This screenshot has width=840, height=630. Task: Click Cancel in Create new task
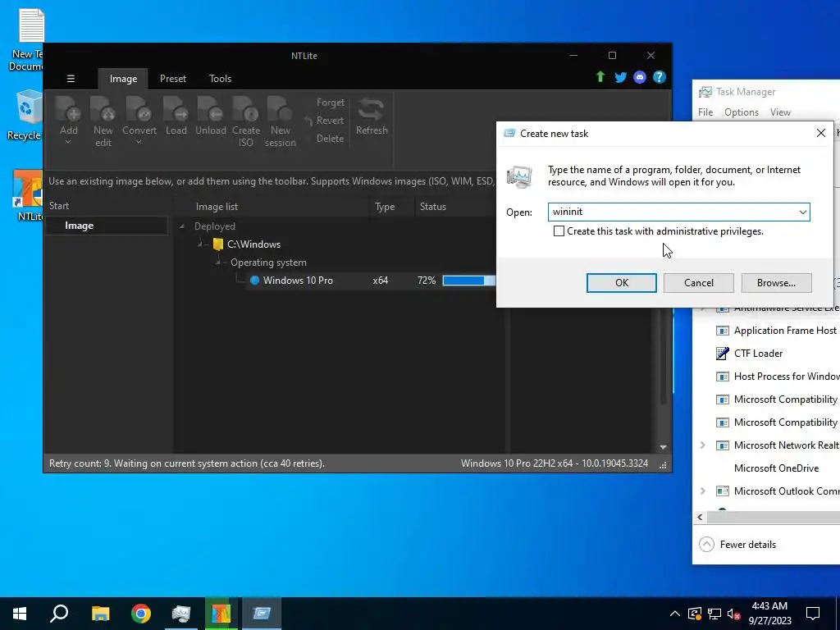tap(699, 283)
